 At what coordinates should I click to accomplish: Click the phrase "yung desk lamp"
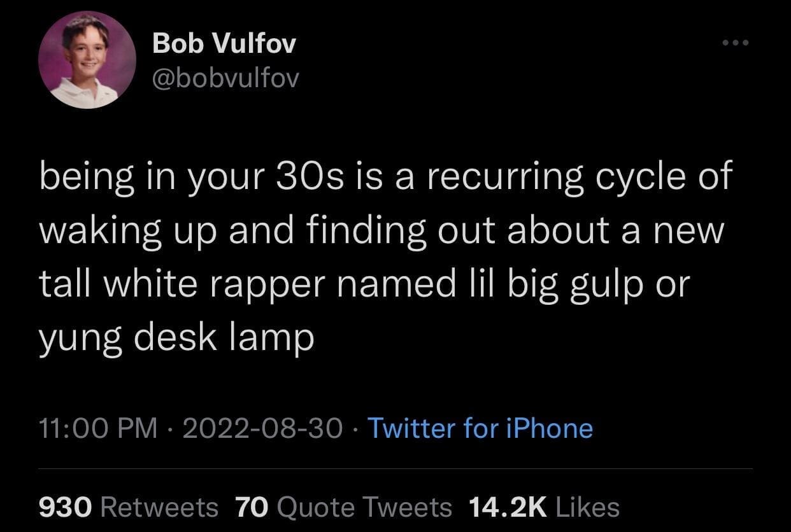pos(176,337)
